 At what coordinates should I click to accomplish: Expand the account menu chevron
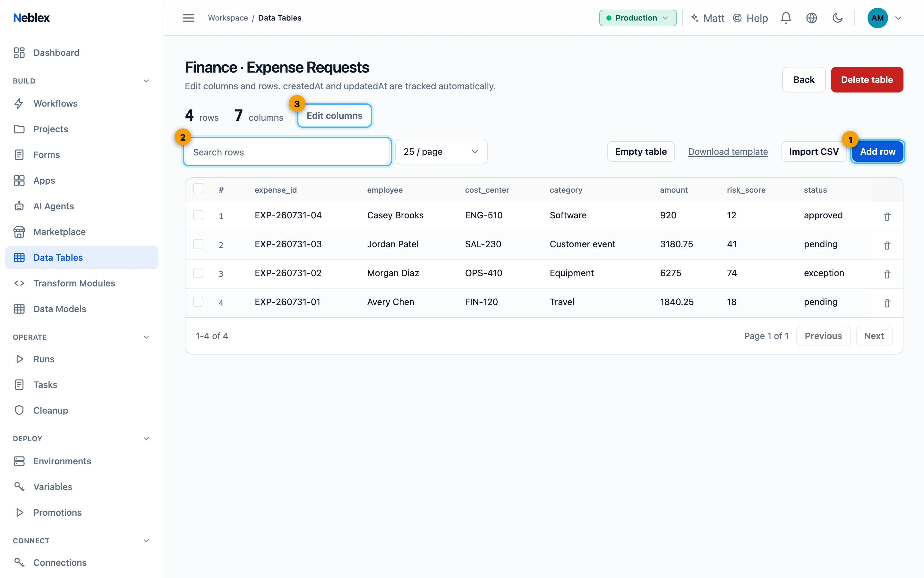click(898, 18)
